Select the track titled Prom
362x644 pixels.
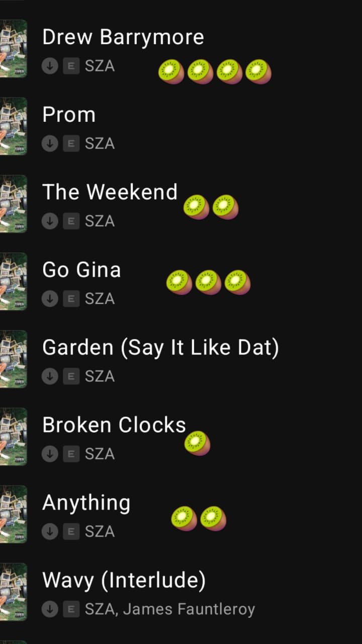(x=69, y=115)
